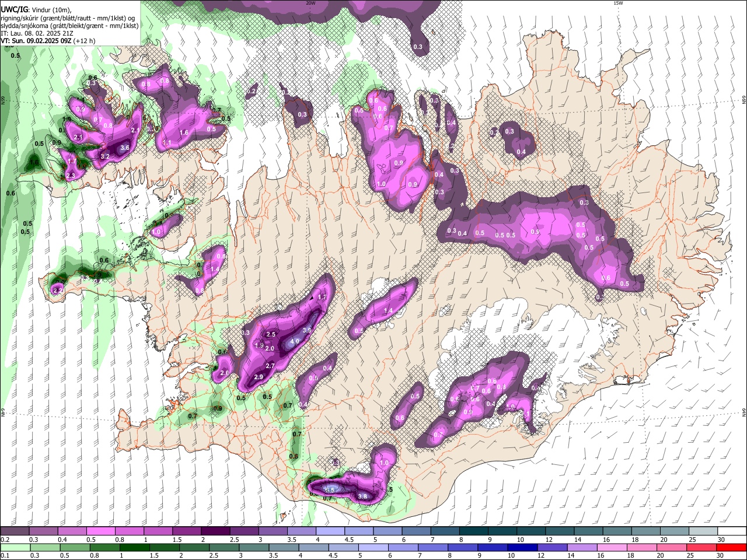Click the '3.9' snowfall value on the map
Screen dimensions: 747x560
point(308,330)
